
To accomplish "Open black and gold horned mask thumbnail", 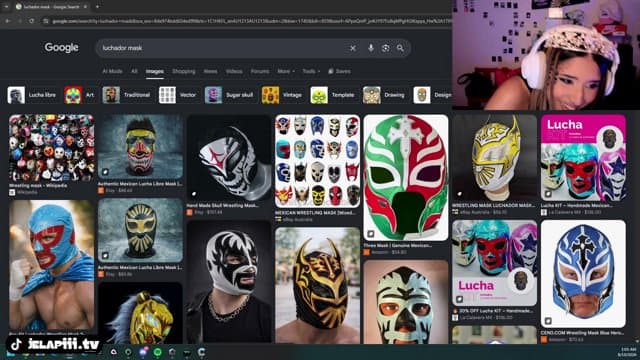I will [x=318, y=285].
